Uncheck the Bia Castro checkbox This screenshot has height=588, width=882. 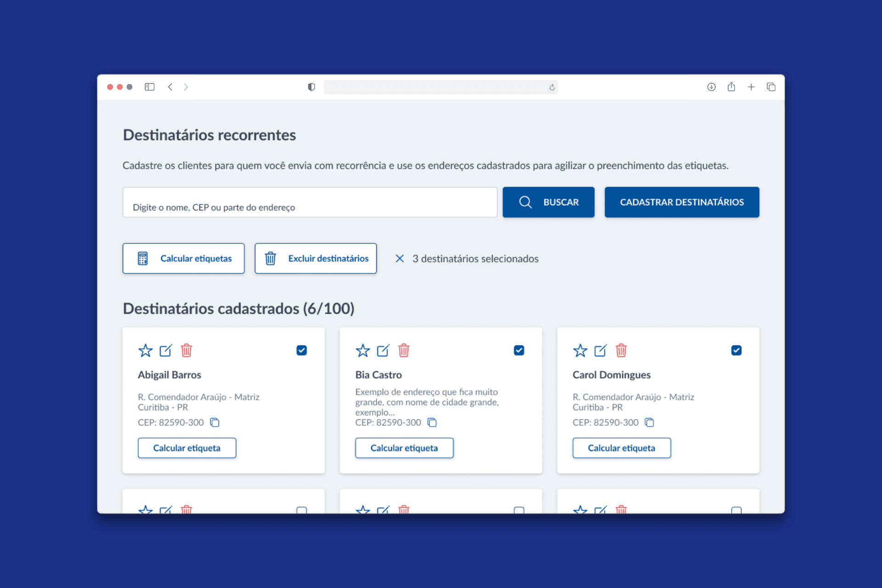click(x=519, y=351)
